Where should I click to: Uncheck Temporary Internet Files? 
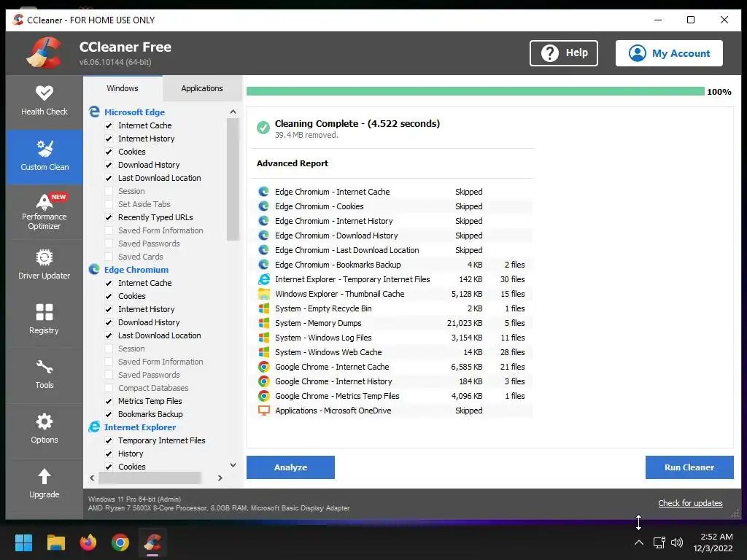tap(109, 440)
